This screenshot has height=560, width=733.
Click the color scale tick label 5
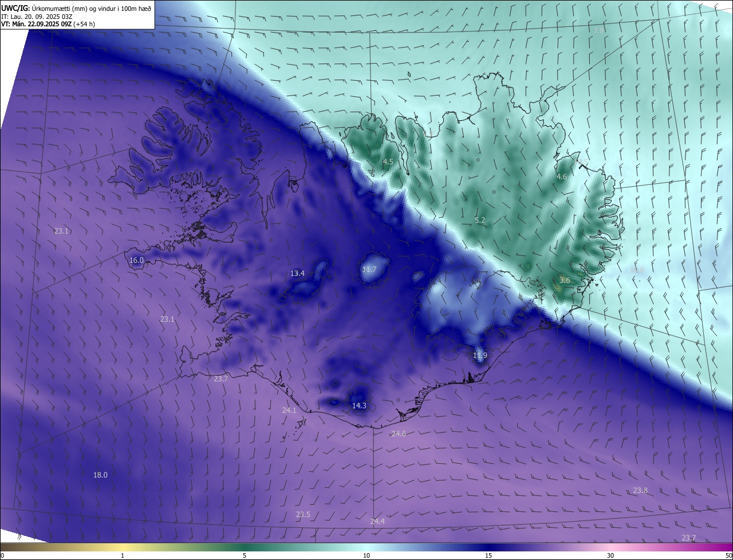pos(245,555)
